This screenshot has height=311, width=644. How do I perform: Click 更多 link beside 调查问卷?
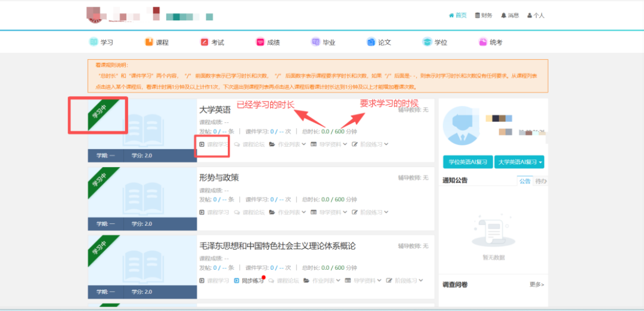536,285
